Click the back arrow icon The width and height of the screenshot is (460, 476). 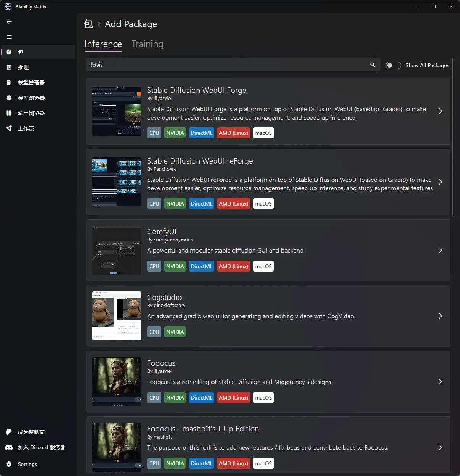tap(9, 22)
